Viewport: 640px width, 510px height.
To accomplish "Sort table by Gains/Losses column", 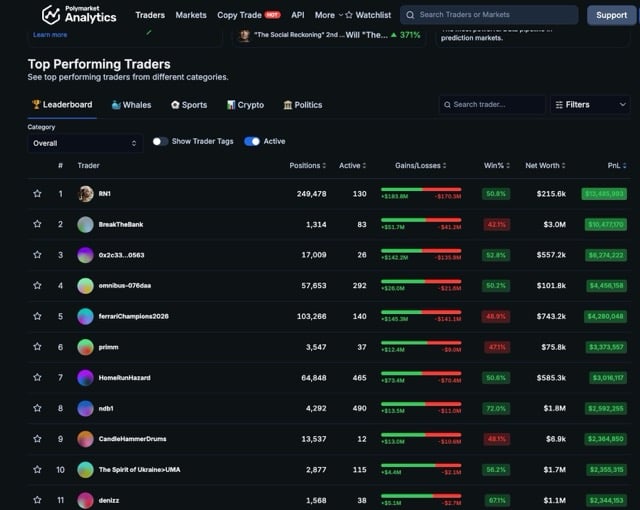I will [421, 166].
